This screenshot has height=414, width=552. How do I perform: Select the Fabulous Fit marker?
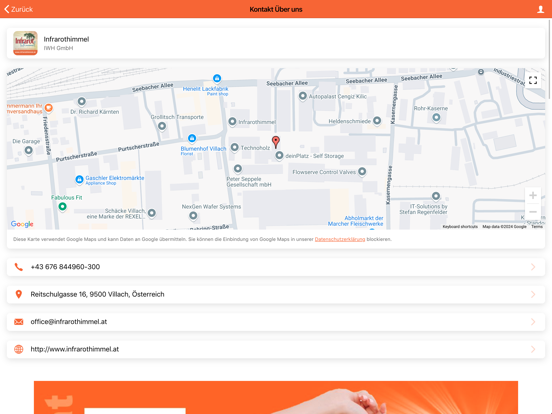(62, 206)
